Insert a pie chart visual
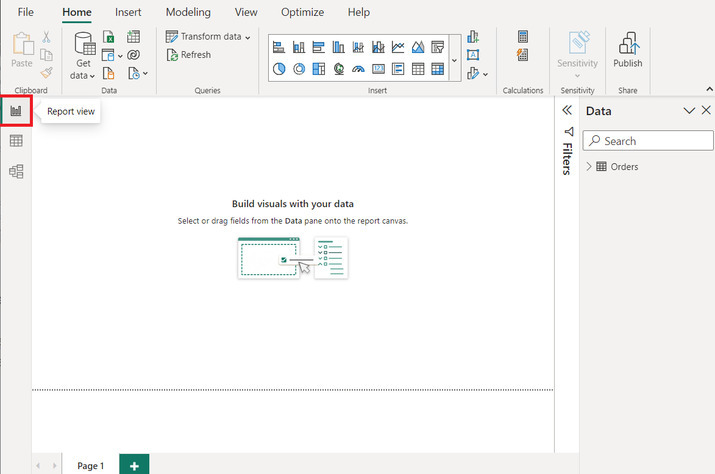The image size is (715, 474). 279,69
